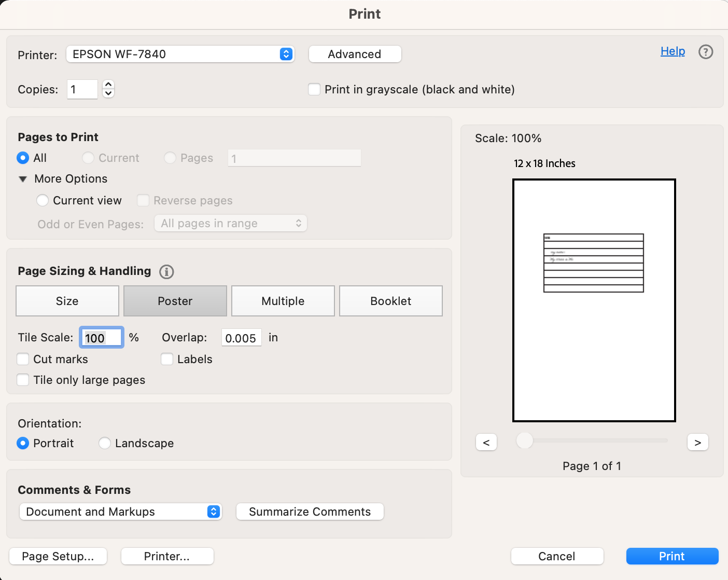Go to the next preview page arrow
The height and width of the screenshot is (580, 728).
[x=697, y=442]
